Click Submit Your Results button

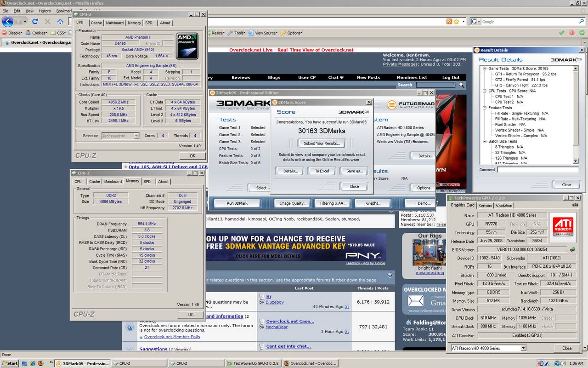point(322,144)
